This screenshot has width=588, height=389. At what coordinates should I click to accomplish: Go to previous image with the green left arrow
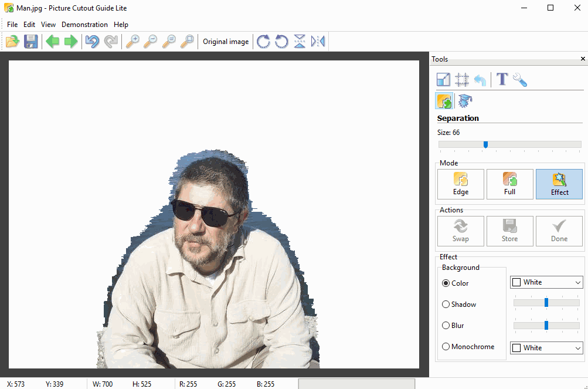tap(53, 41)
